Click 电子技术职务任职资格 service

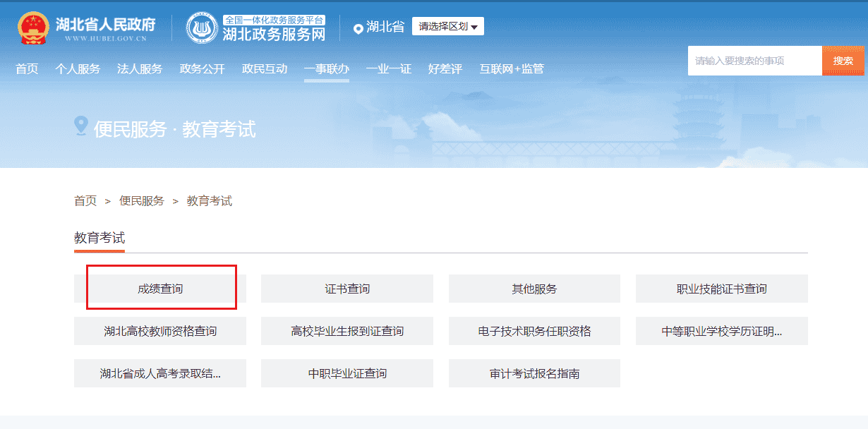(534, 331)
